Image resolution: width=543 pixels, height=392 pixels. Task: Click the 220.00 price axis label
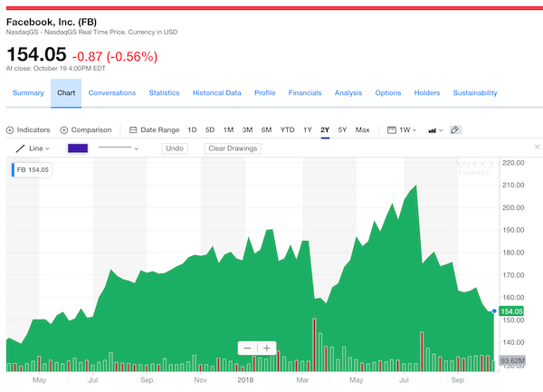[513, 163]
